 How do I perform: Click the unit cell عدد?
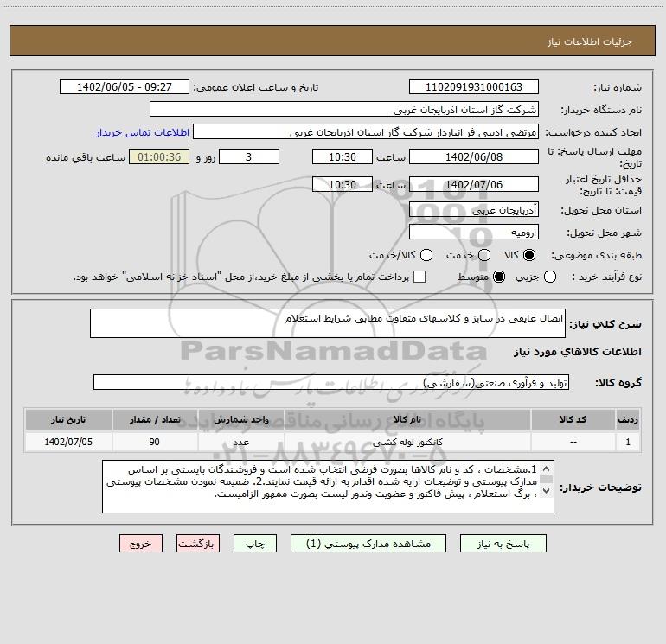click(240, 442)
